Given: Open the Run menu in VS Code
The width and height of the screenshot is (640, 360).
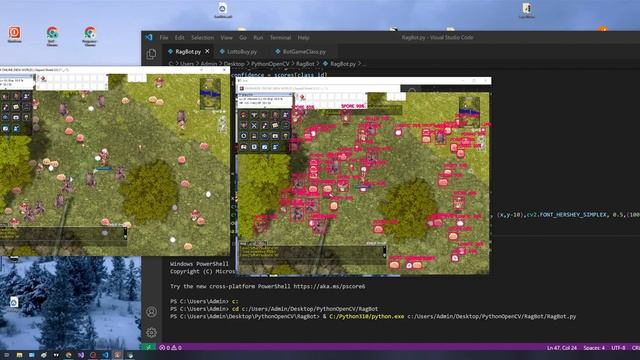Looking at the screenshot, I should pyautogui.click(x=258, y=38).
